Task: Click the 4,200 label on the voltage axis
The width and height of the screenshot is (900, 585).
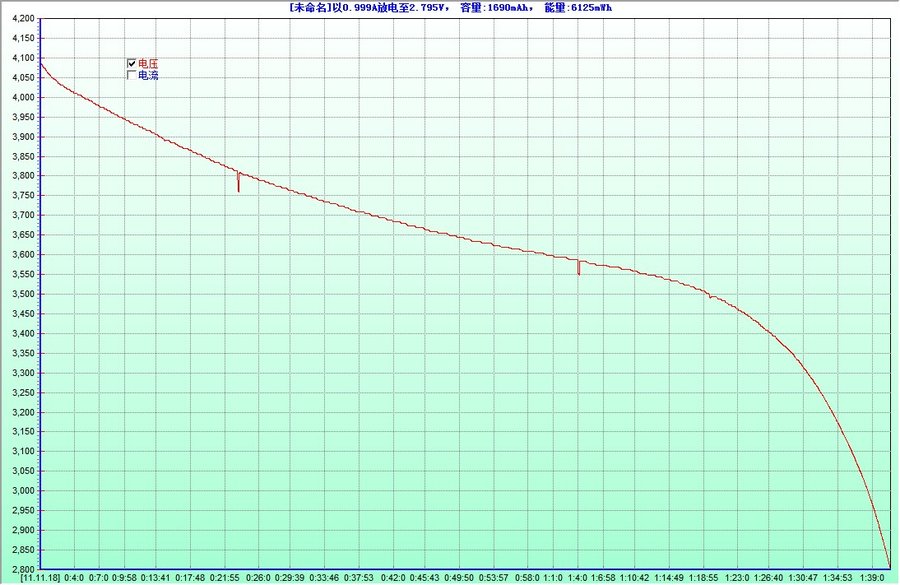Action: [20, 19]
